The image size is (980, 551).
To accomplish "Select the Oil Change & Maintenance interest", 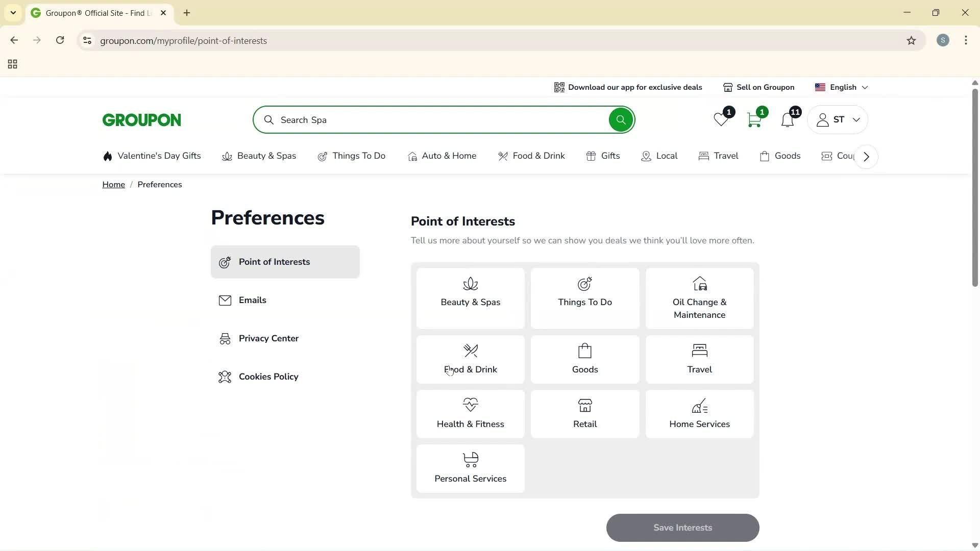I will pos(699,298).
